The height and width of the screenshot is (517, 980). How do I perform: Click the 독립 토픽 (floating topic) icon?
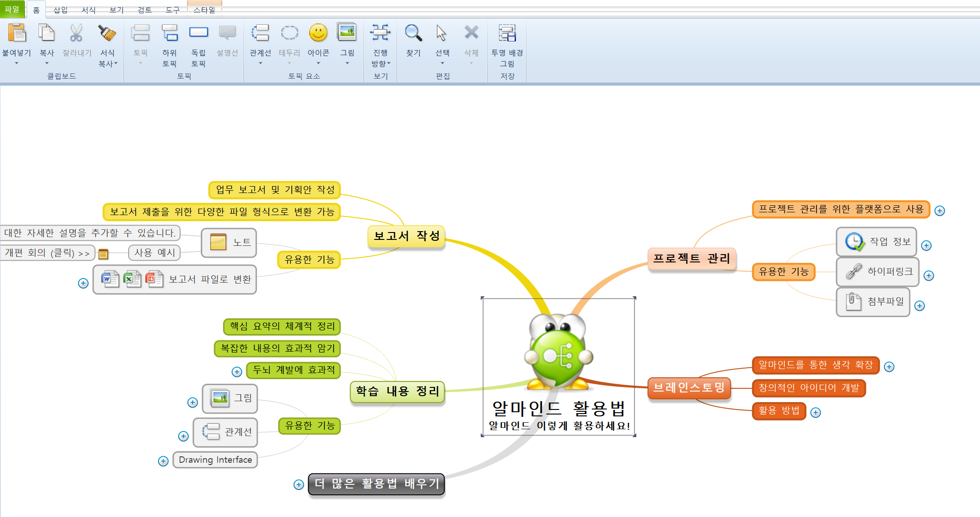tap(198, 33)
